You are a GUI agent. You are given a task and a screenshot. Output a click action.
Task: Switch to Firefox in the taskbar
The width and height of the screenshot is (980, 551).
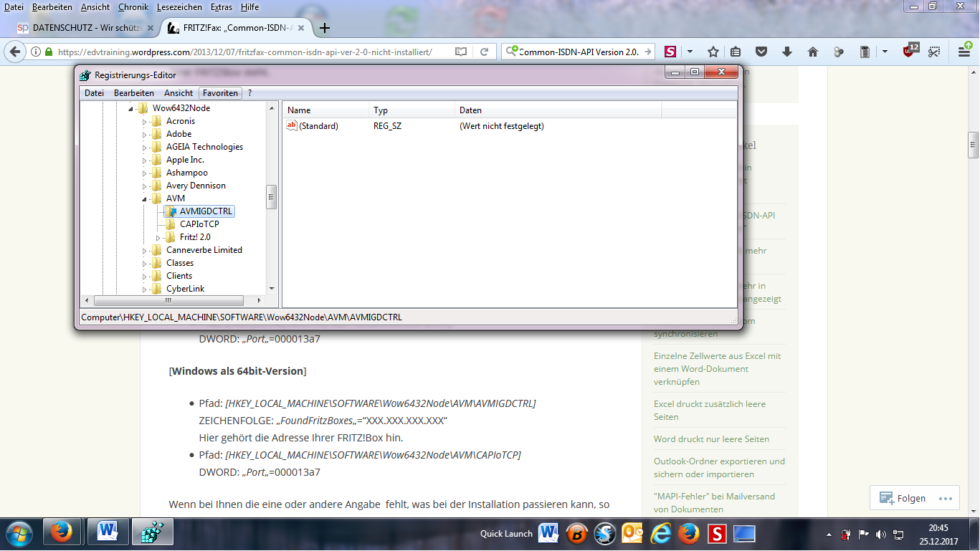(x=61, y=533)
